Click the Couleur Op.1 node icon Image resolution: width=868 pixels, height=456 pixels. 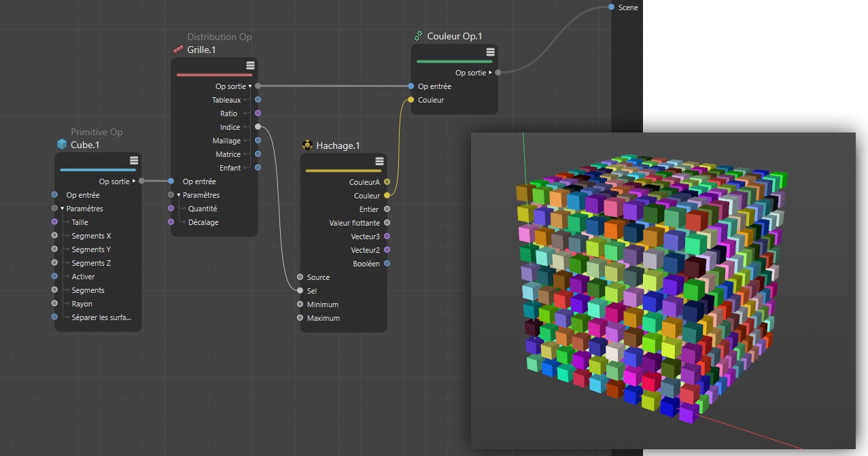[x=418, y=36]
